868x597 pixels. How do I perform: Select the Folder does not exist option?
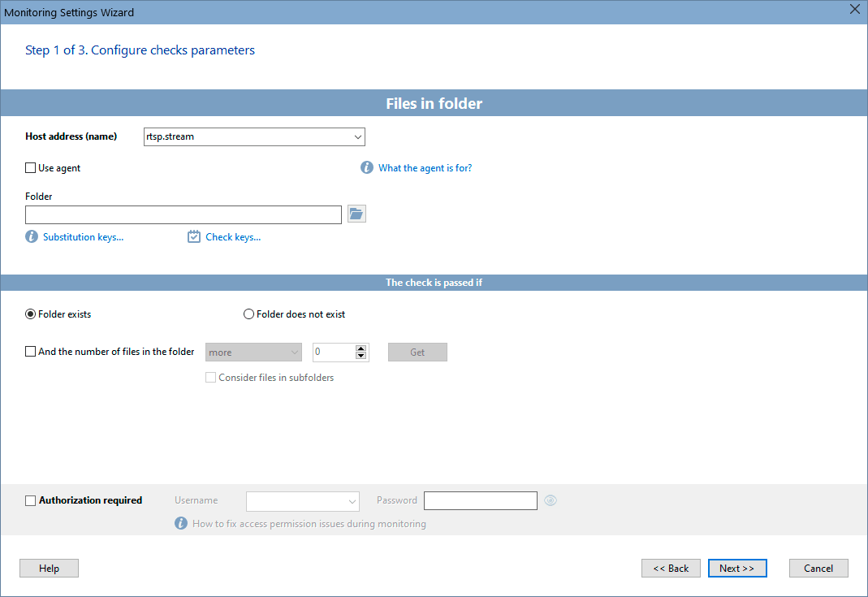(248, 314)
